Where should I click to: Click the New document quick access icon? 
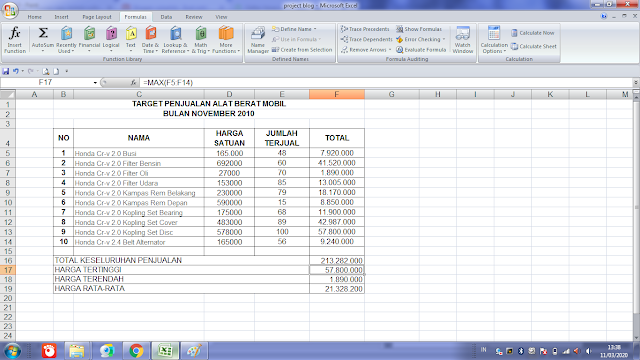56,71
